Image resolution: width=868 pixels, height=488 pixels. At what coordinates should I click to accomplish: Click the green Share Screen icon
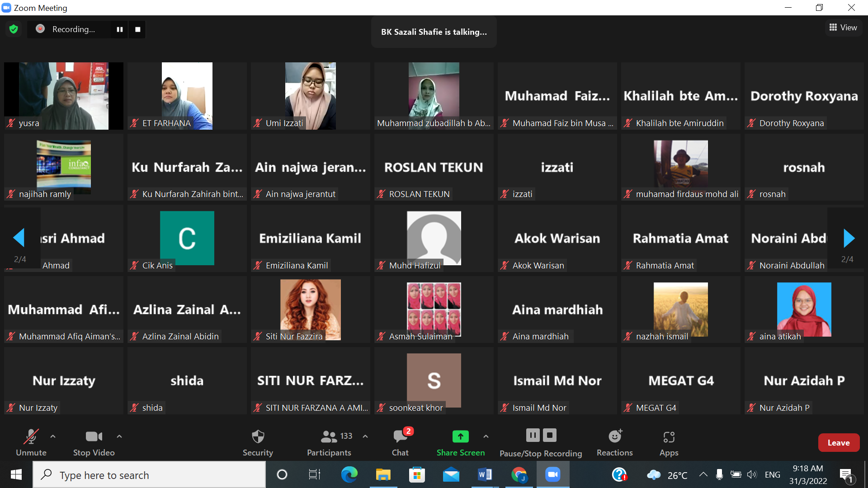(x=460, y=436)
